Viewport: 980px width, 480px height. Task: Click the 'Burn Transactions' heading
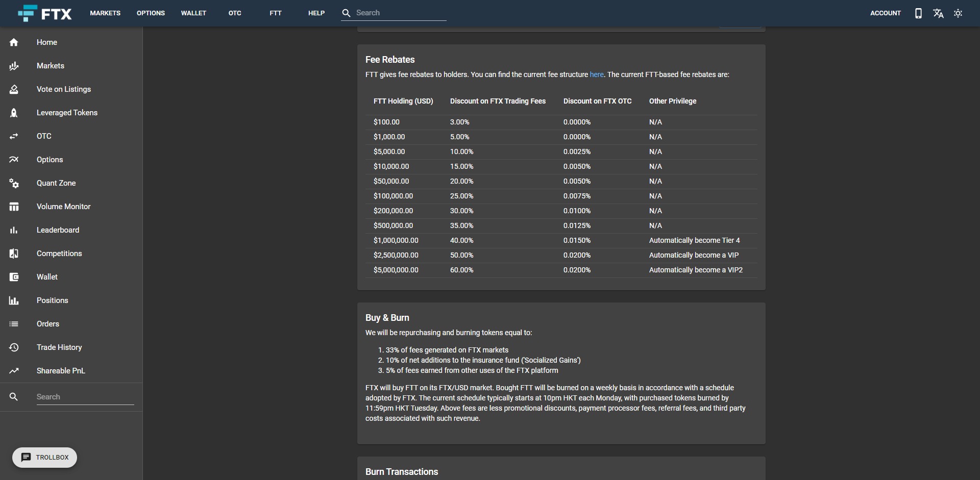[x=402, y=472]
